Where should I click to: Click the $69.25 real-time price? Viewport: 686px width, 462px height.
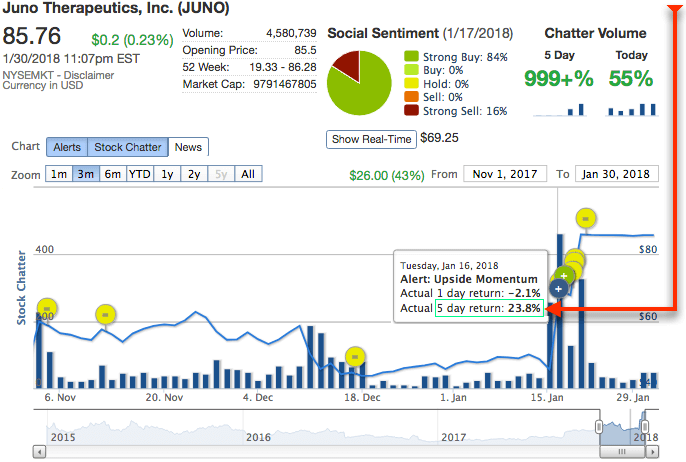pos(439,138)
